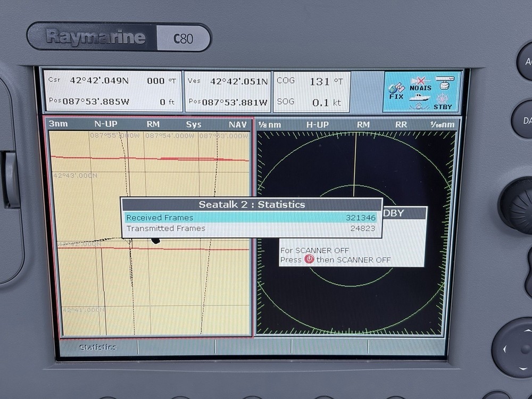Select vessel latitude 42°42'.051N
The width and height of the screenshot is (532, 399).
click(x=239, y=81)
